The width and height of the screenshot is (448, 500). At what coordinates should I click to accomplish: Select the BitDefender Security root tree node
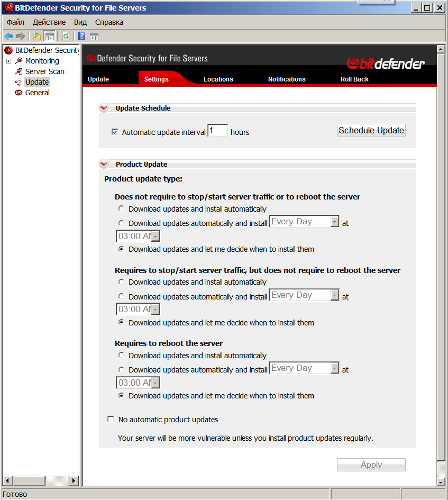pos(47,50)
